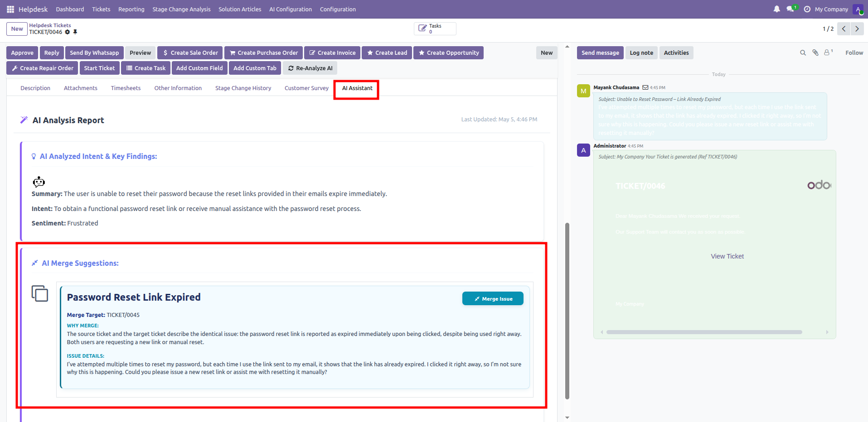
Task: Open Solution Articles menu
Action: click(240, 9)
